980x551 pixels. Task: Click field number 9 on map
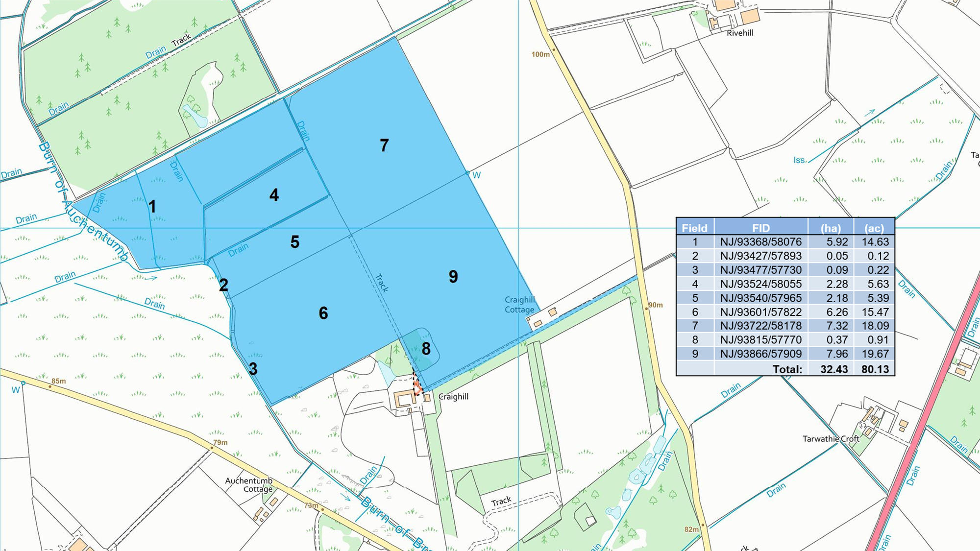tap(453, 277)
